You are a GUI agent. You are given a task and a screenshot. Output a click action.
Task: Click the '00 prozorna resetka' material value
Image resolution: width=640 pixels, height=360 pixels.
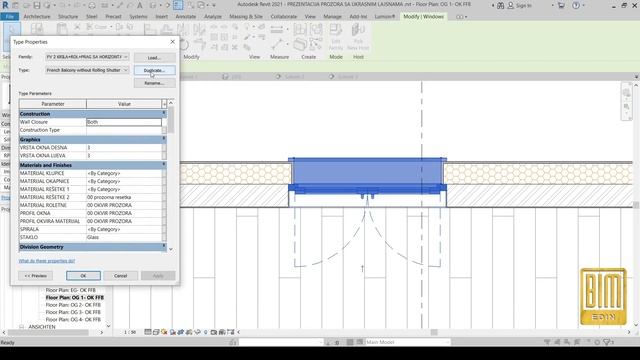pyautogui.click(x=124, y=197)
